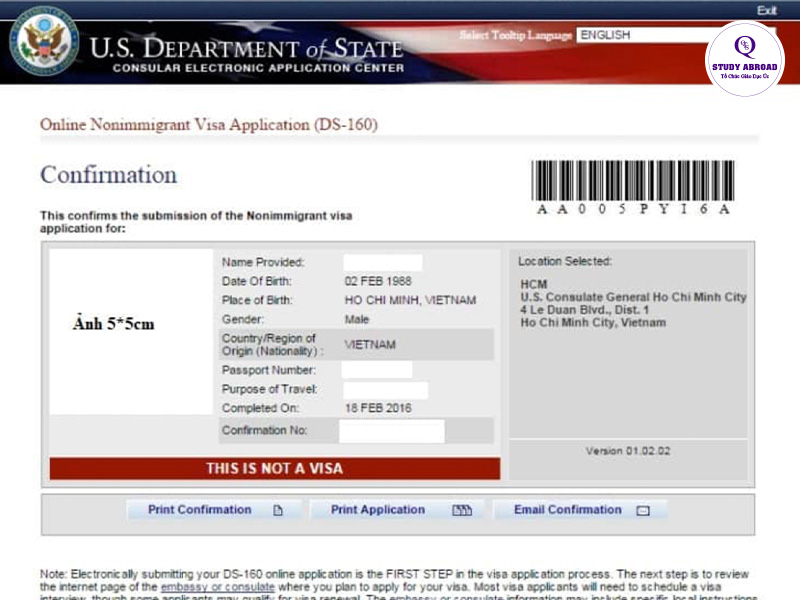The height and width of the screenshot is (600, 800).
Task: Click the 'U.S. Department of State' header text
Action: coord(247,48)
